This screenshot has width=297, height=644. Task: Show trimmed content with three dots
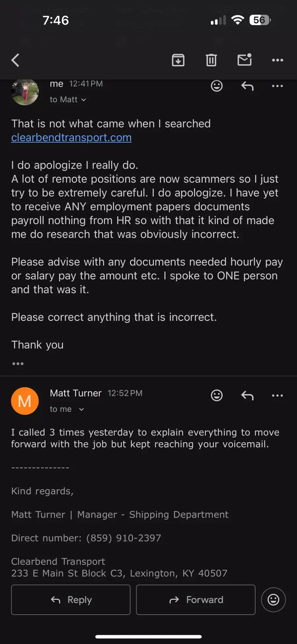click(18, 364)
